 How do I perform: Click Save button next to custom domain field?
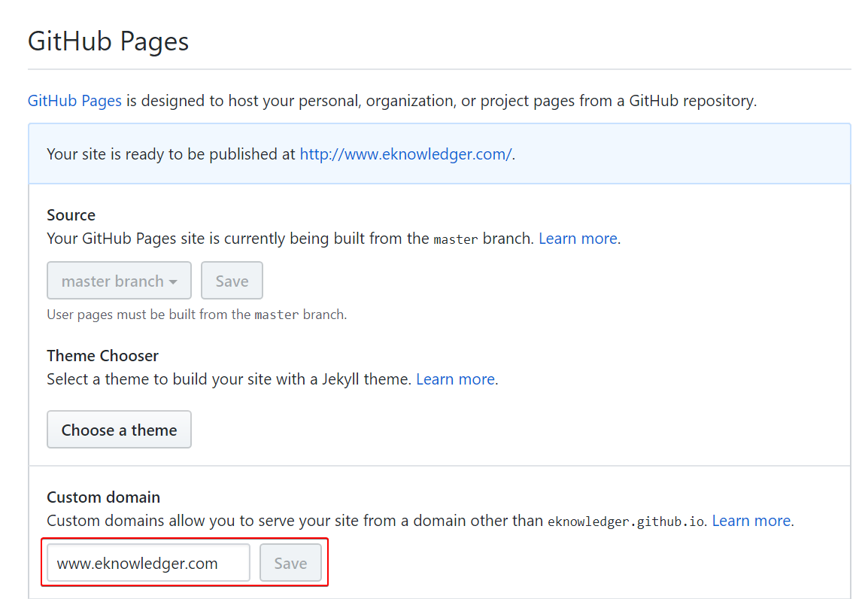click(x=290, y=563)
